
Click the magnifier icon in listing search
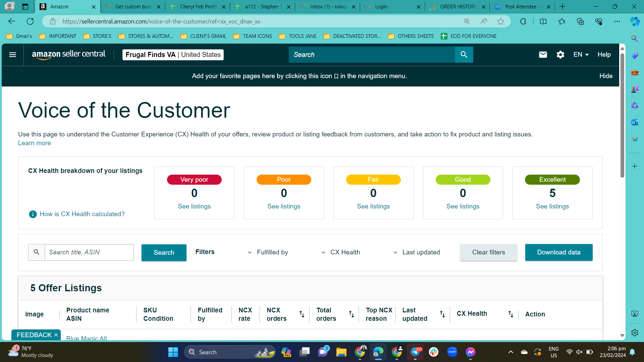click(37, 252)
